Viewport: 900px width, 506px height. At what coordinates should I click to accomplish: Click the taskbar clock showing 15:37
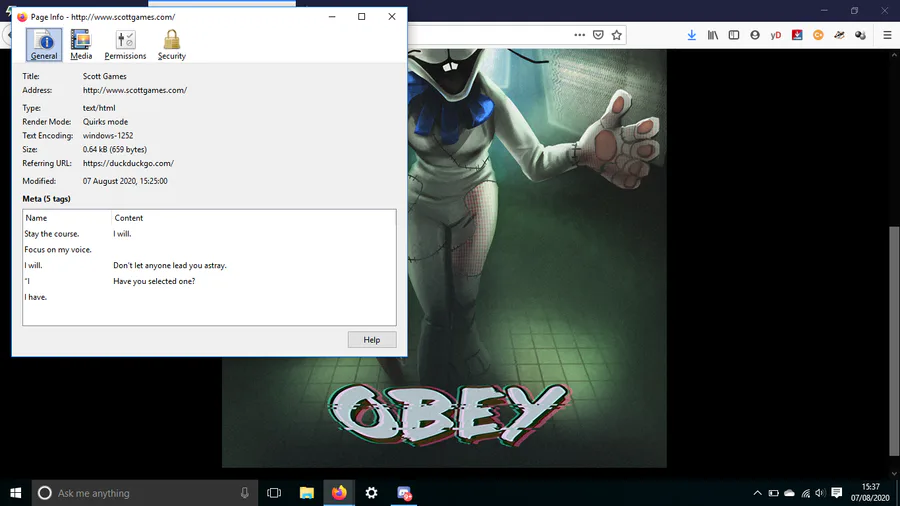[x=870, y=493]
